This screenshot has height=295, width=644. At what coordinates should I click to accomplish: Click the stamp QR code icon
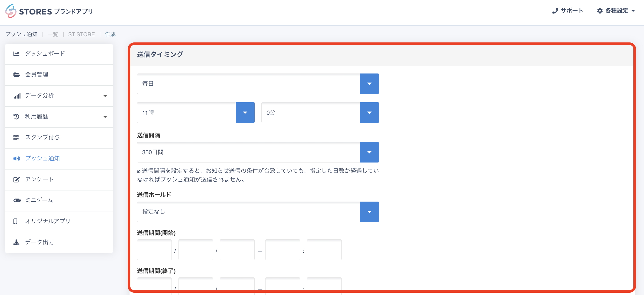tap(16, 137)
